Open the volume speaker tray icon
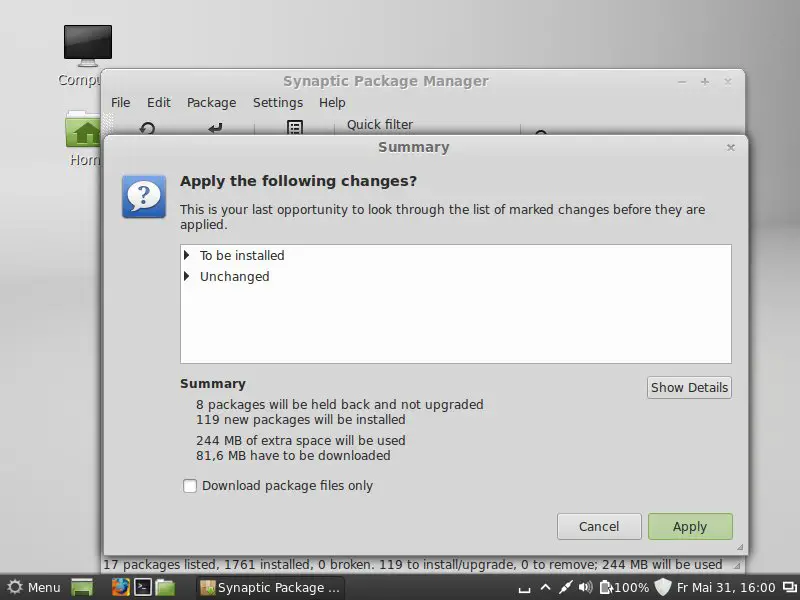 click(586, 588)
